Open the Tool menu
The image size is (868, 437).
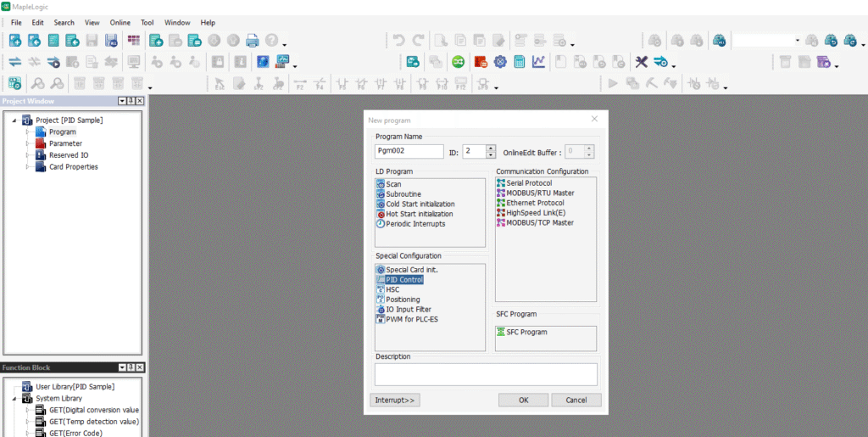coord(147,23)
